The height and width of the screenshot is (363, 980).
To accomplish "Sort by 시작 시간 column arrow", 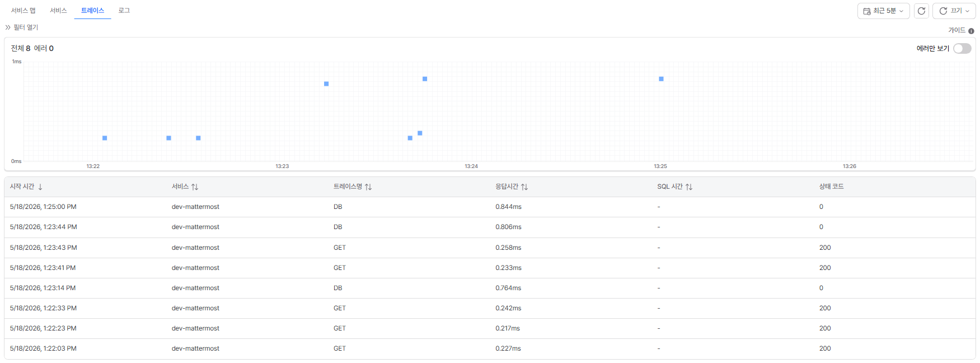I will coord(40,187).
